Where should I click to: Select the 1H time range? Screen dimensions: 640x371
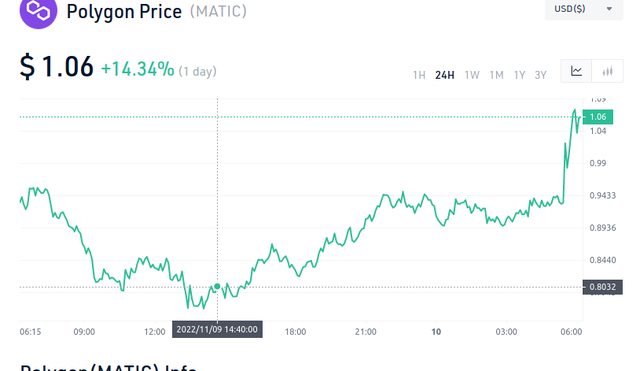coord(419,75)
